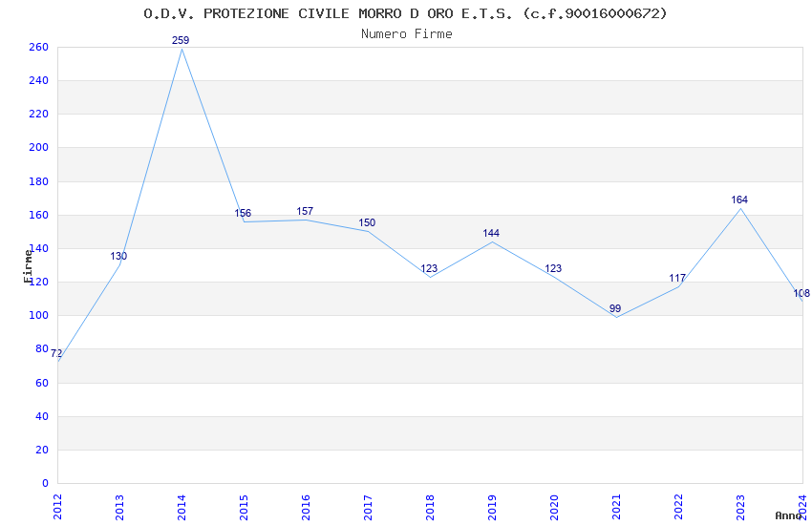Screen dimensions: 812x525
Task: Click the 2012 x-axis year label
Action: point(57,507)
